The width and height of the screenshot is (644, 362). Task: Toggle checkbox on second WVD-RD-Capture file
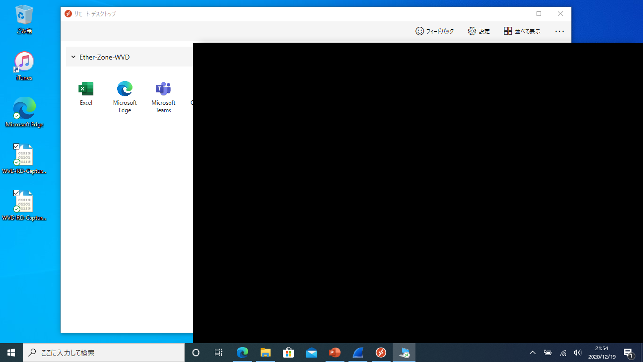tap(16, 193)
